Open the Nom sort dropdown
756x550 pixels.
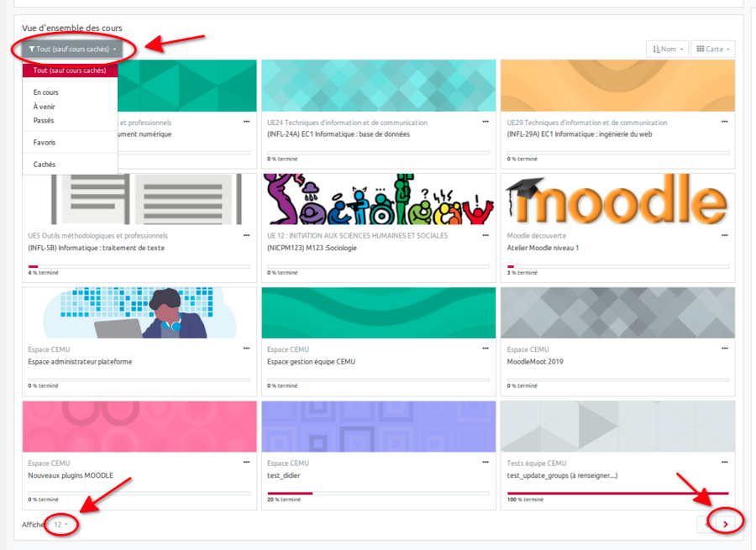tap(667, 50)
